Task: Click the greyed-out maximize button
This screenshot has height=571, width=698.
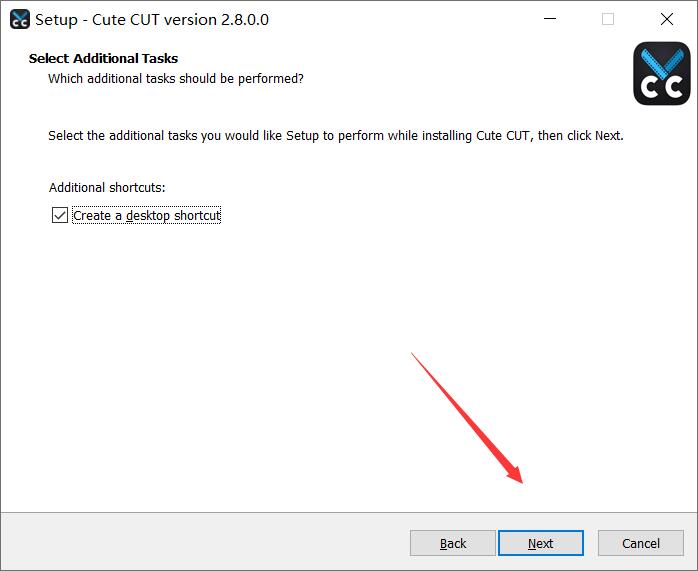Action: (608, 19)
